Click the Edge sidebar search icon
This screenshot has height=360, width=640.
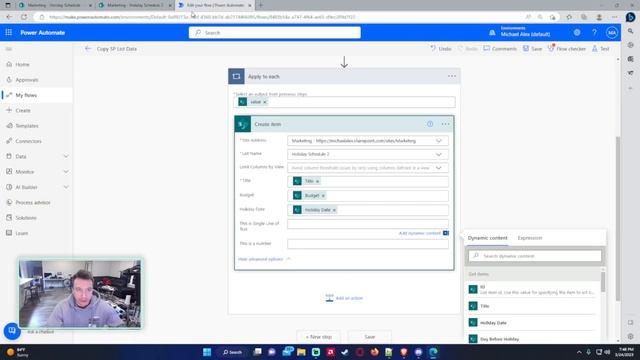[x=631, y=31]
